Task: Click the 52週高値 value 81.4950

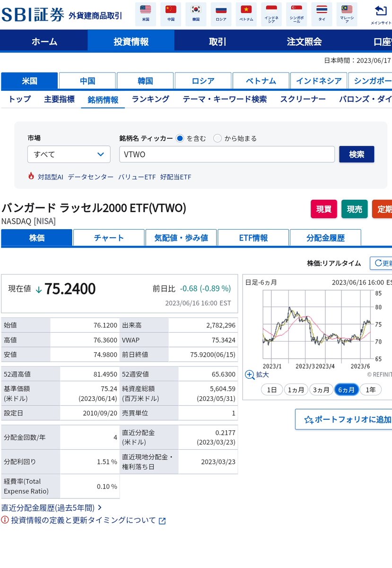Action: 105,374
